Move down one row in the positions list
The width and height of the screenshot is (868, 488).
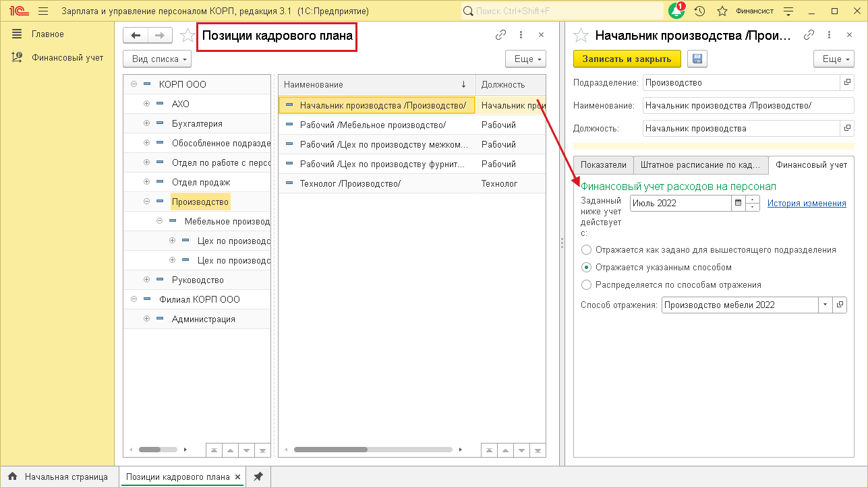click(x=521, y=450)
